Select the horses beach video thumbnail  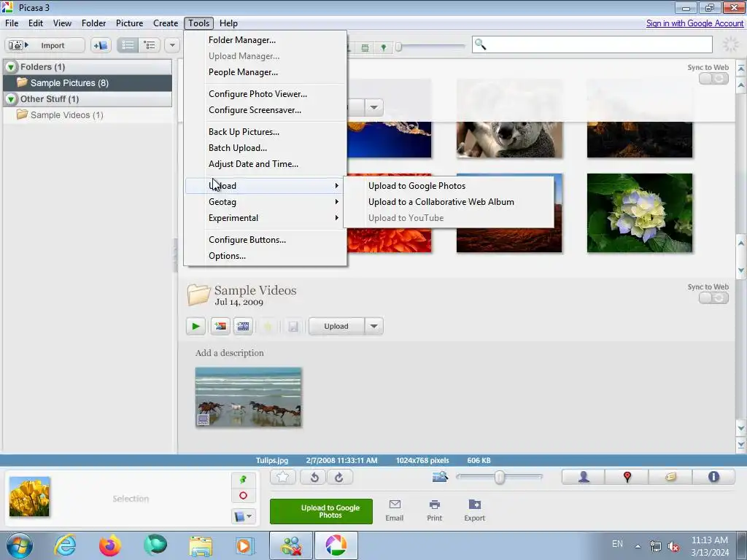[x=248, y=397]
